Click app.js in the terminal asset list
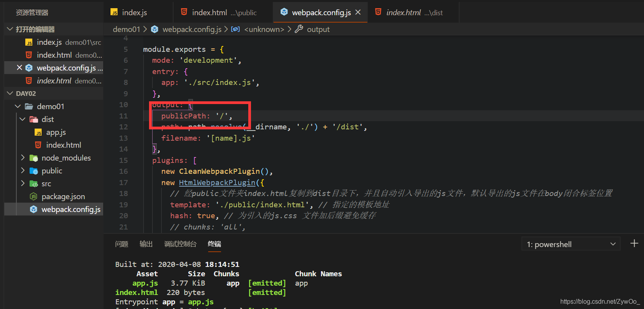 145,283
